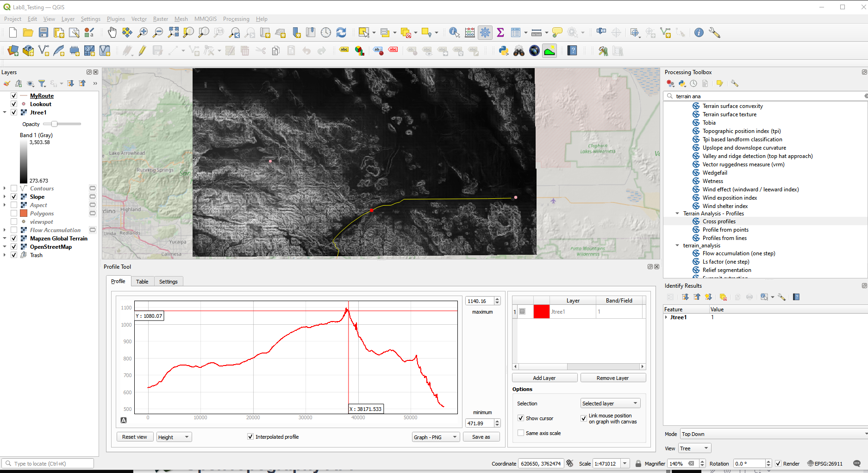Click the Refresh map icon

click(x=341, y=32)
